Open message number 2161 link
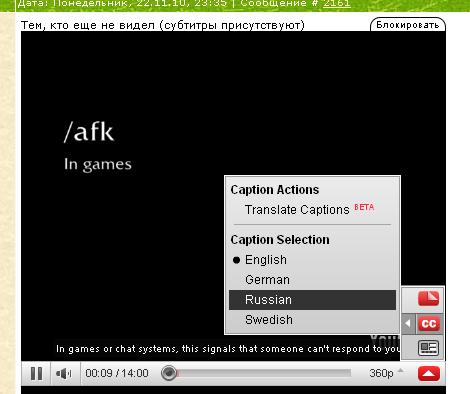The width and height of the screenshot is (470, 394). [337, 3]
